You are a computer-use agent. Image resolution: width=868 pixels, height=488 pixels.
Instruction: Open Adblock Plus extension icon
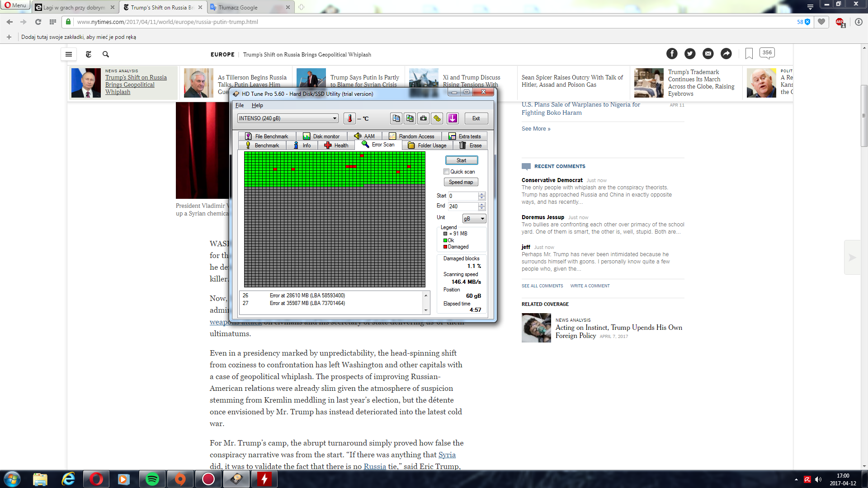tap(840, 22)
